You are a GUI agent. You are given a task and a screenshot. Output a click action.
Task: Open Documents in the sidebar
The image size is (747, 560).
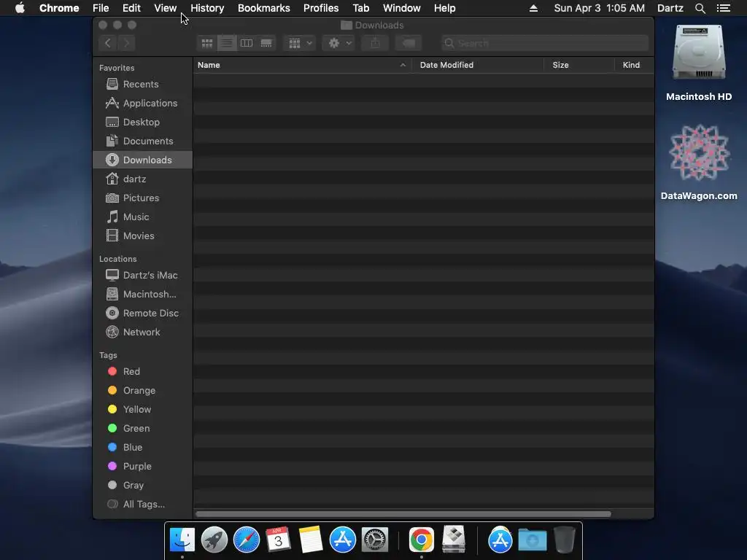[x=142, y=141]
